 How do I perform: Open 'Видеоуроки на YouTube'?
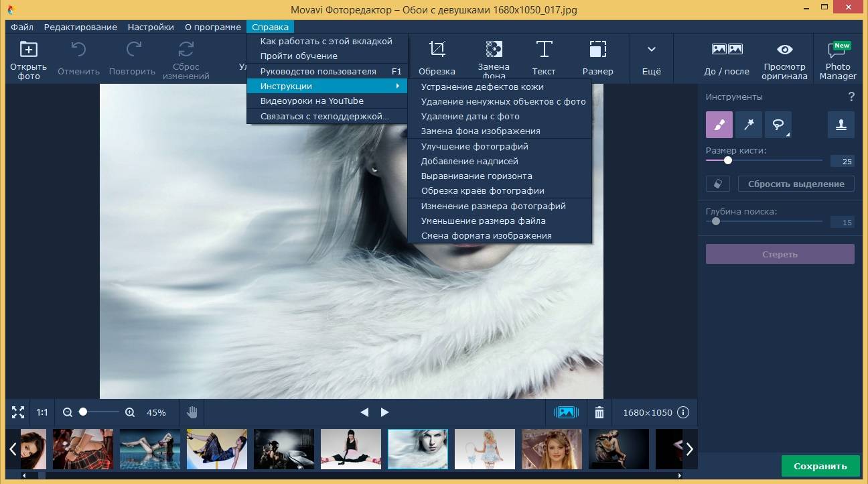pyautogui.click(x=327, y=101)
